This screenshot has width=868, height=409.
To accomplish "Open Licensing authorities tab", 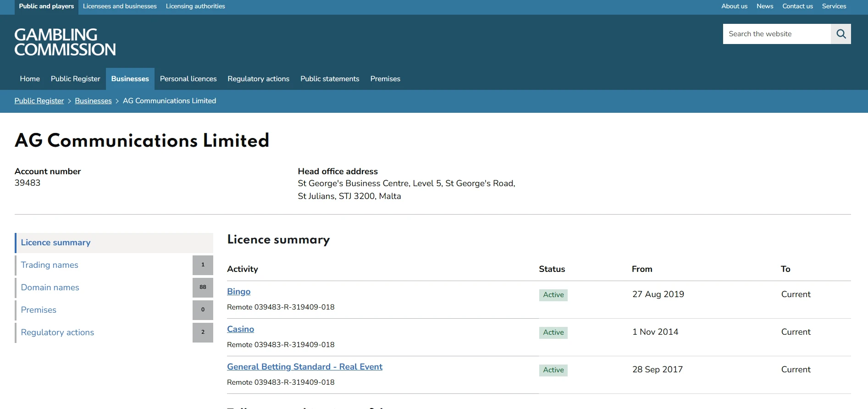I will 195,6.
